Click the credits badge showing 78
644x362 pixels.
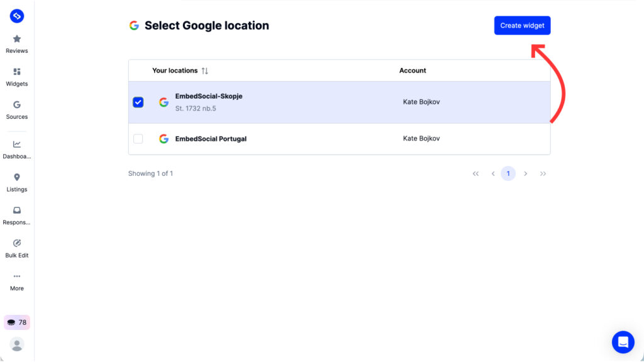pos(17,322)
